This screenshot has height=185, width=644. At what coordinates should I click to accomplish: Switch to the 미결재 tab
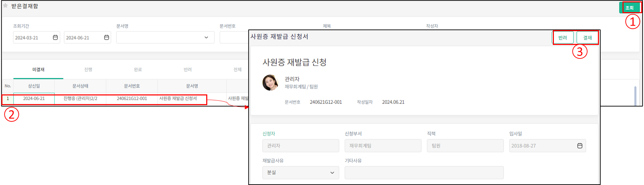(38, 70)
